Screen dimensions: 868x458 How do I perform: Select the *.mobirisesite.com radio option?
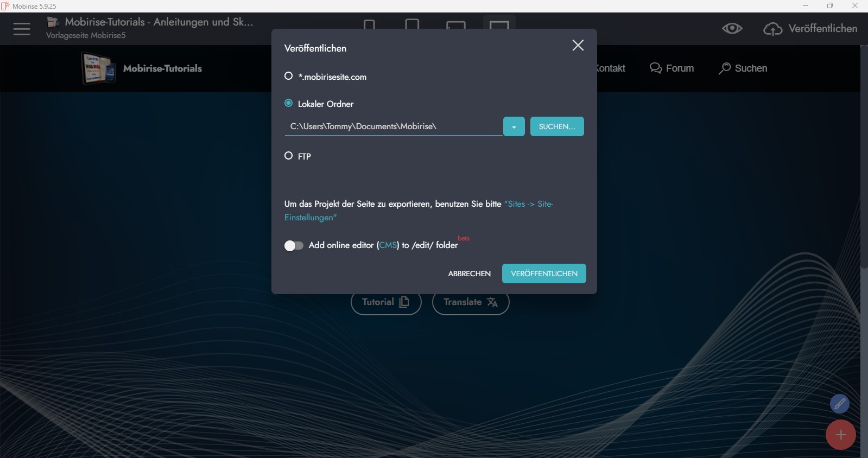(289, 76)
